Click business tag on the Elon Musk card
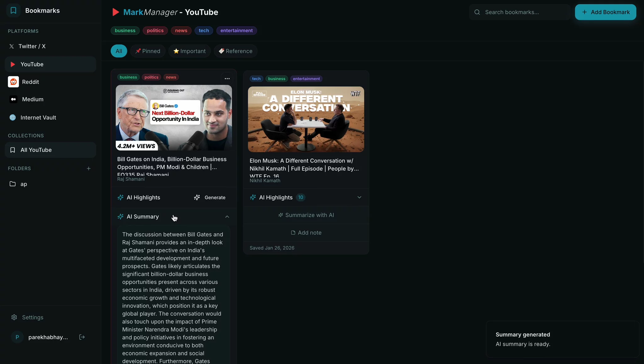This screenshot has width=644, height=364. click(277, 79)
